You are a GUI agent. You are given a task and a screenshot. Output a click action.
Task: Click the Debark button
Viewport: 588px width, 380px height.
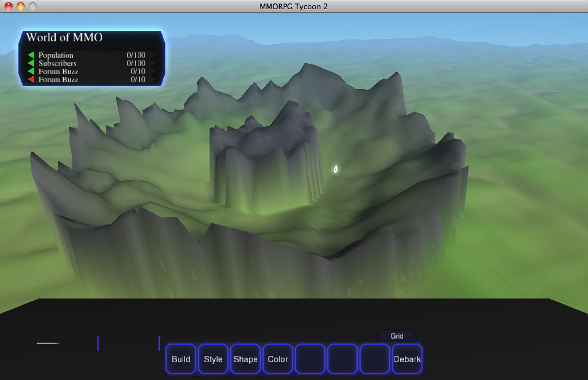(407, 359)
